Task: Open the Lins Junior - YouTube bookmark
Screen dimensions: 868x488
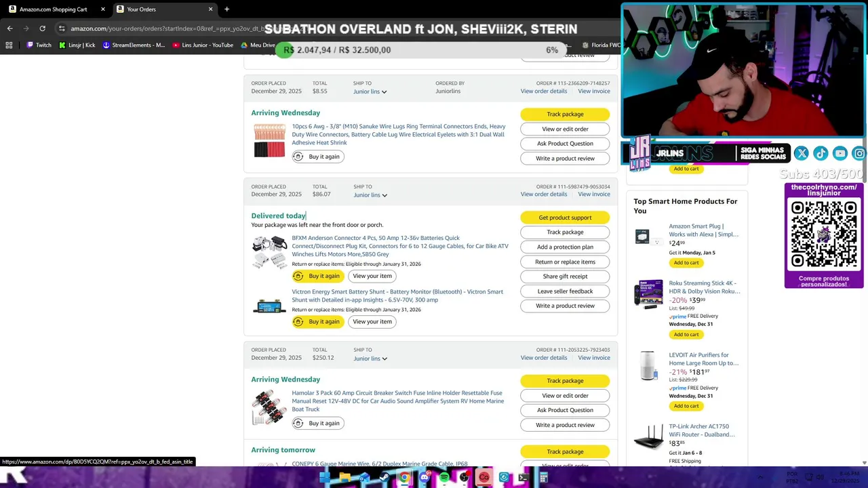Action: pyautogui.click(x=203, y=45)
